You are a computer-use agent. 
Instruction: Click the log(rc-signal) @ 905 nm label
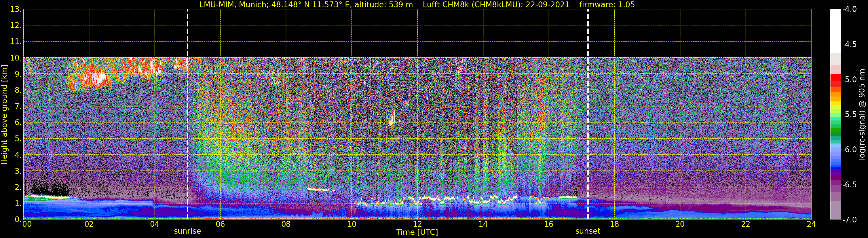pyautogui.click(x=862, y=114)
